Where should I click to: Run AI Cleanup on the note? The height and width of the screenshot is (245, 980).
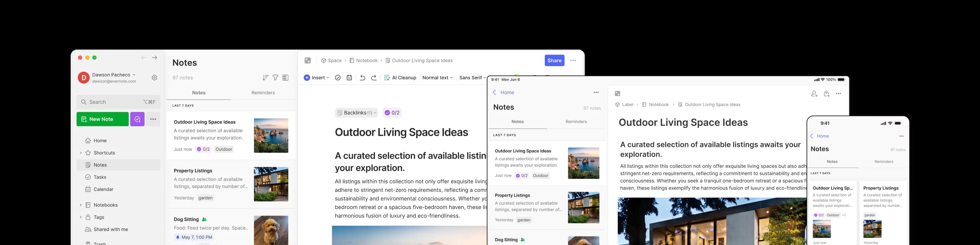pos(400,78)
